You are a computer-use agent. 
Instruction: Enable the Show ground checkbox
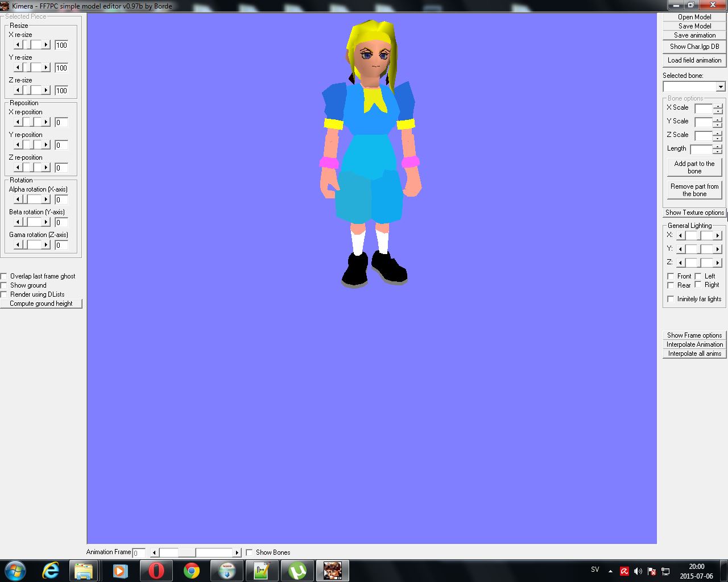[x=4, y=285]
